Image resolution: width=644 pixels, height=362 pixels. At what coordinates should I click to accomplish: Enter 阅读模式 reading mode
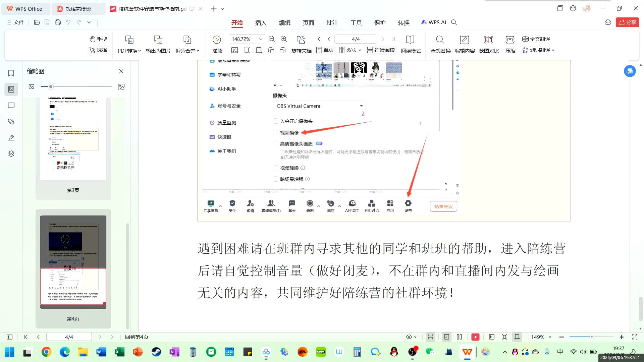tap(411, 44)
